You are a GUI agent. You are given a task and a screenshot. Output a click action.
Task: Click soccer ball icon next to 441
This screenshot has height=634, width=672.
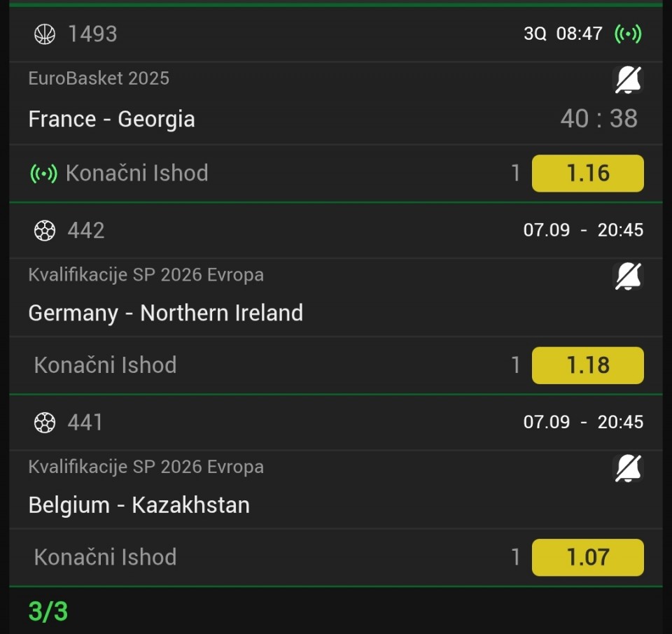click(45, 423)
